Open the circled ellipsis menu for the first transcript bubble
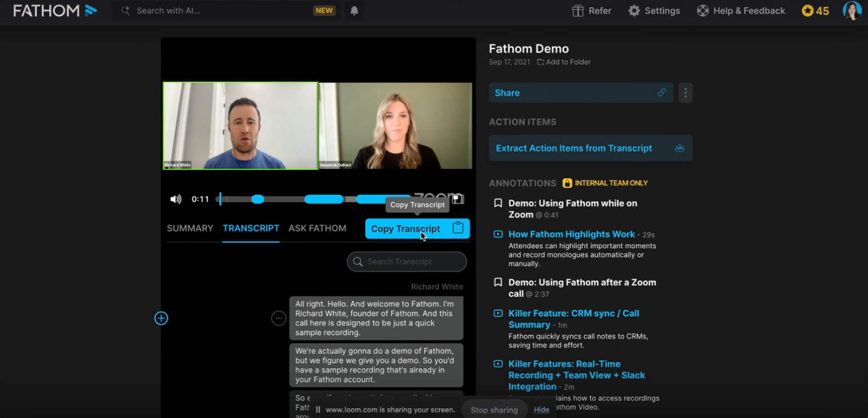Image resolution: width=868 pixels, height=418 pixels. pyautogui.click(x=278, y=319)
